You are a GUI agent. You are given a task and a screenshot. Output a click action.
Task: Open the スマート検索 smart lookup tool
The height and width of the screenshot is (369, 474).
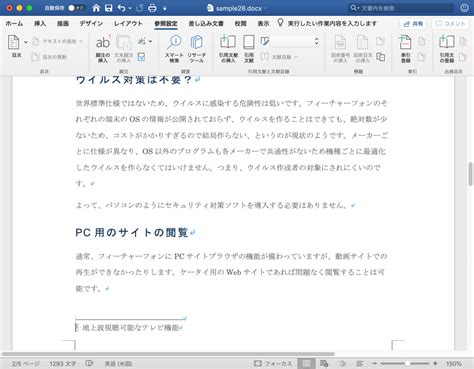(174, 42)
